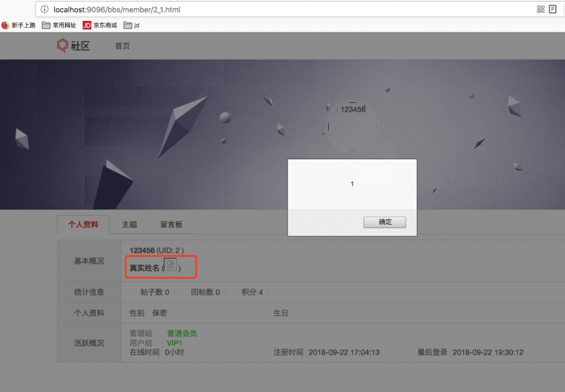This screenshot has width=565, height=392.
Task: Click the 真实姓名 label
Action: pyautogui.click(x=145, y=268)
